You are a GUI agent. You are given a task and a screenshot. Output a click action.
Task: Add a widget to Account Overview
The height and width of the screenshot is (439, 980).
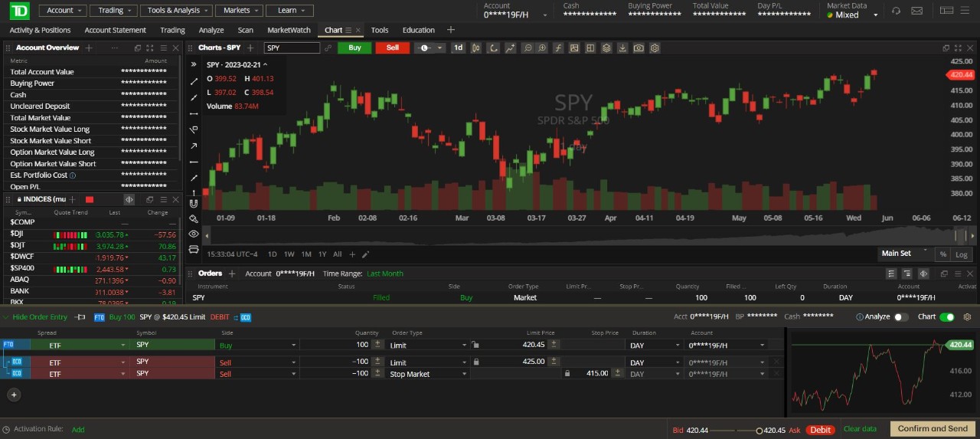coord(89,48)
